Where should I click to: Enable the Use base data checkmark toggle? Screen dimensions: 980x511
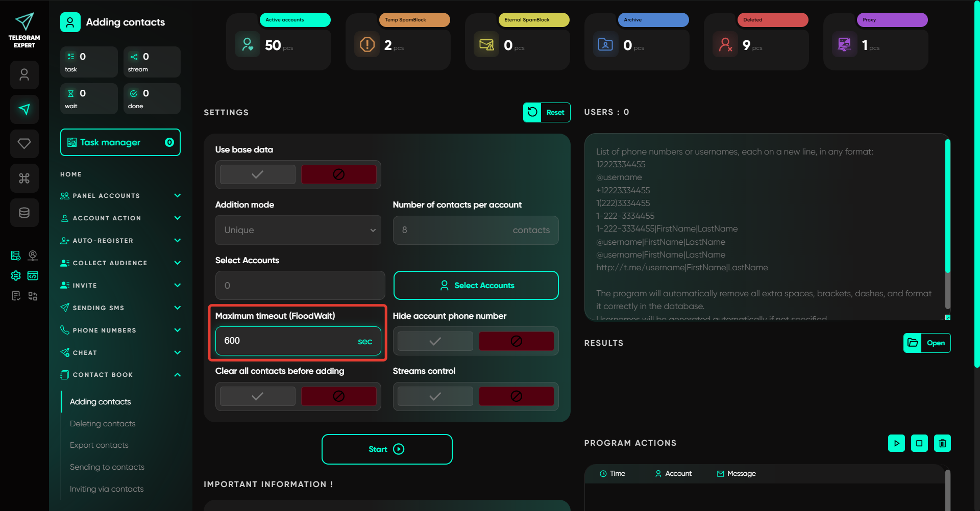point(258,174)
